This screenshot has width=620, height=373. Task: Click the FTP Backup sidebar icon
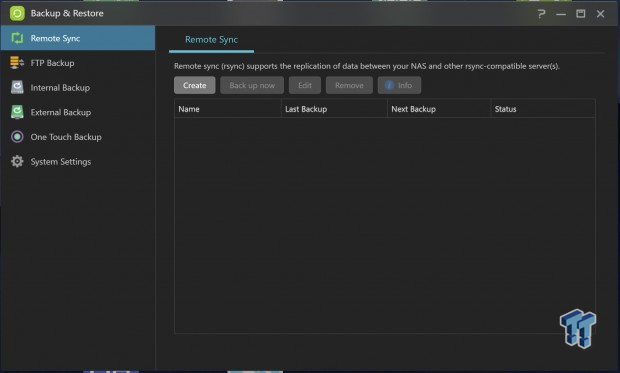coord(17,63)
